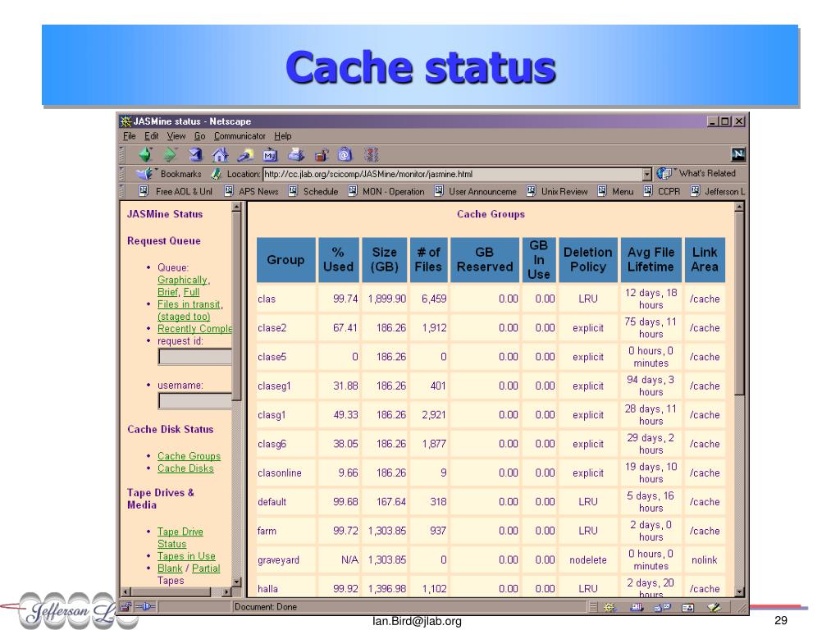Click the page proxy icon beside Location

pos(217,174)
